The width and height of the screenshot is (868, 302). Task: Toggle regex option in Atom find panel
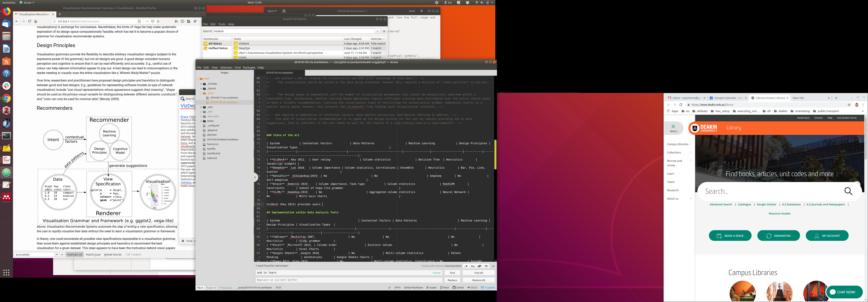point(466,266)
